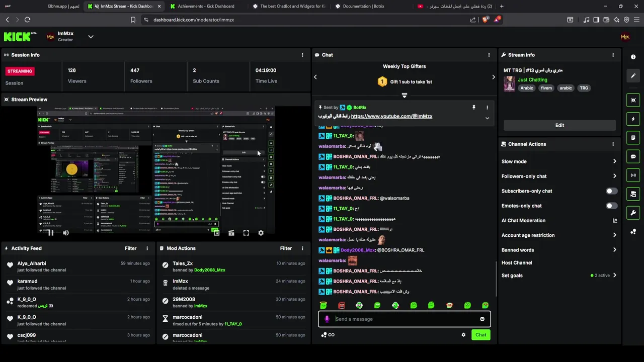Open Channel Actions panel three-dot menu
The width and height of the screenshot is (644, 362).
613,144
